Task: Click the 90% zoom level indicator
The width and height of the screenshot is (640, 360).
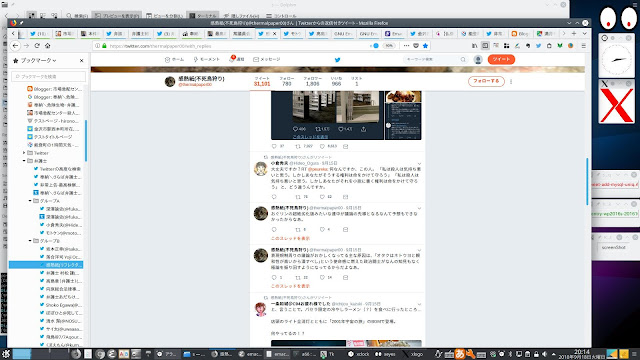Action: pyautogui.click(x=389, y=46)
